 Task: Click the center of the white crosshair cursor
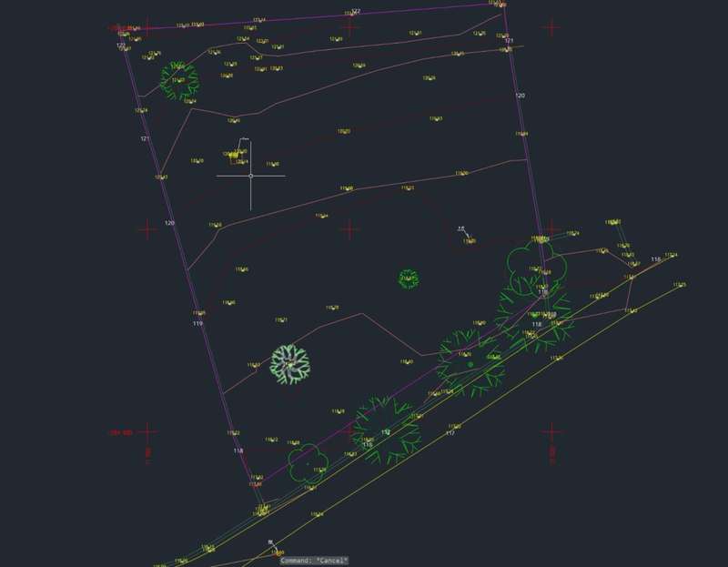point(250,176)
